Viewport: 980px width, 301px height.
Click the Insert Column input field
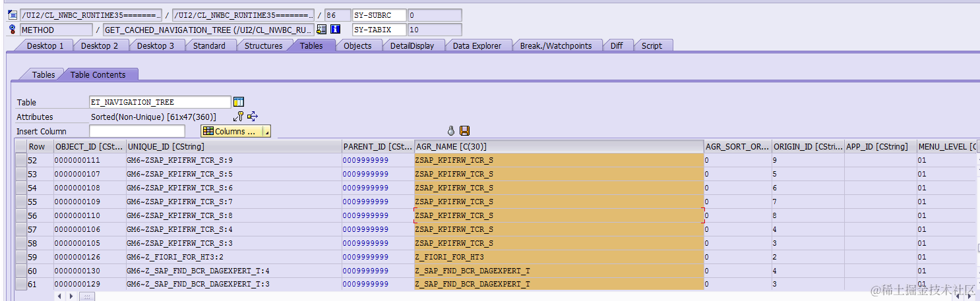[137, 131]
